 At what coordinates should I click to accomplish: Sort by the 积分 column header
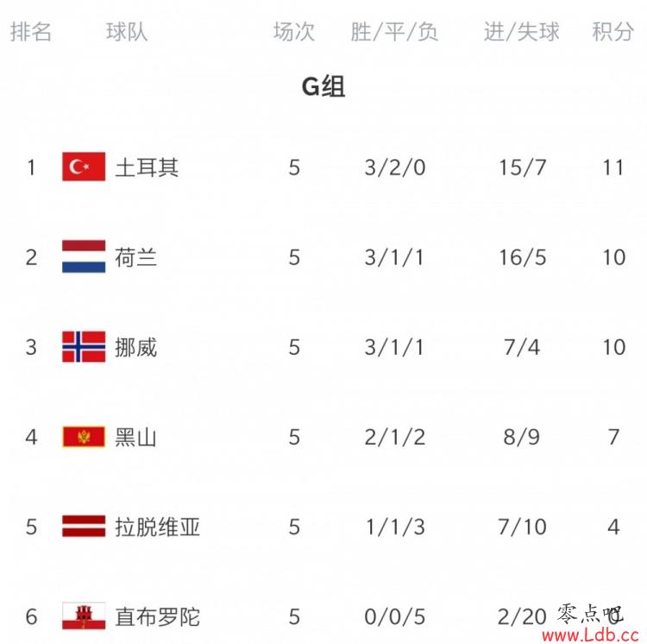[x=613, y=32]
